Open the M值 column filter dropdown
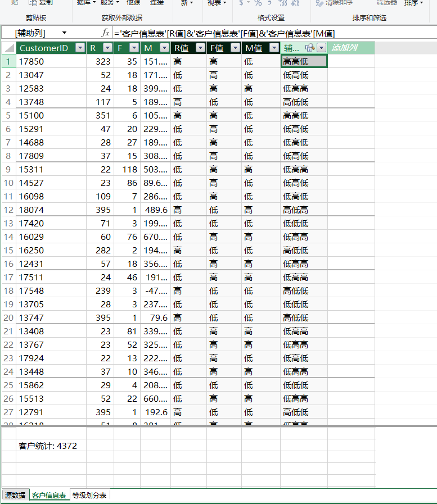The image size is (437, 504). coord(274,48)
